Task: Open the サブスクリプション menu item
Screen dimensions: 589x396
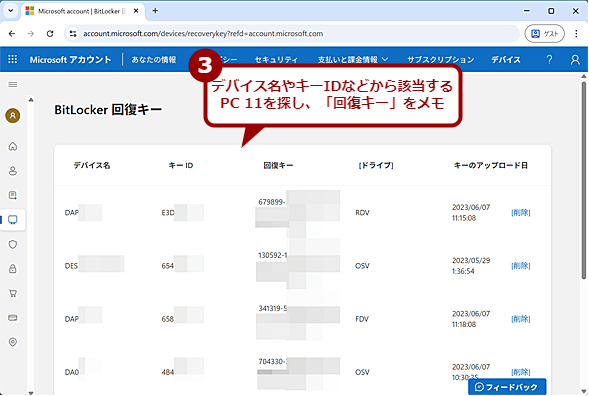Action: click(441, 60)
